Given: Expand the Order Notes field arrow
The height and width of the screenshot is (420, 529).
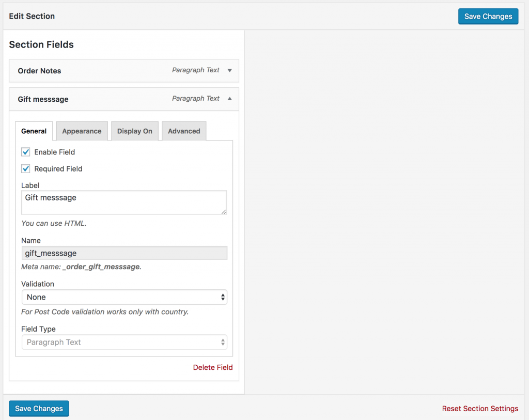Looking at the screenshot, I should coord(229,70).
